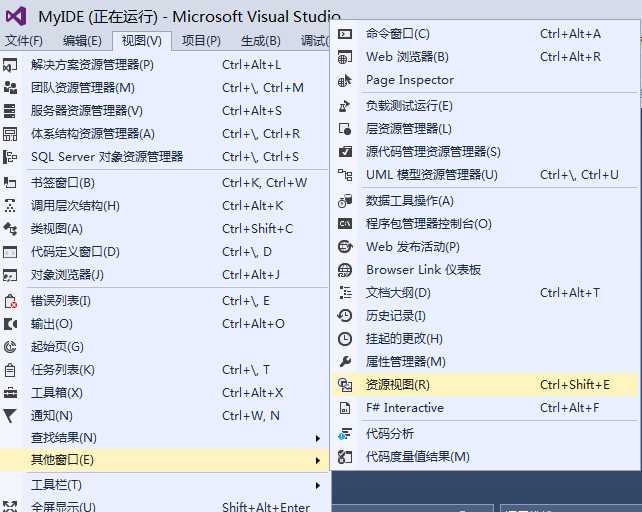Open 属性管理器(M) entry

click(x=485, y=362)
